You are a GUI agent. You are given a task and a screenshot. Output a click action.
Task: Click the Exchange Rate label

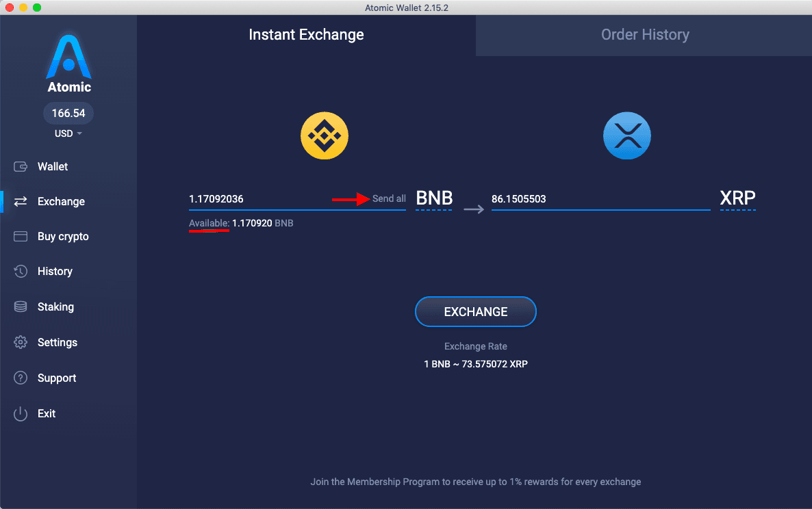pyautogui.click(x=475, y=346)
